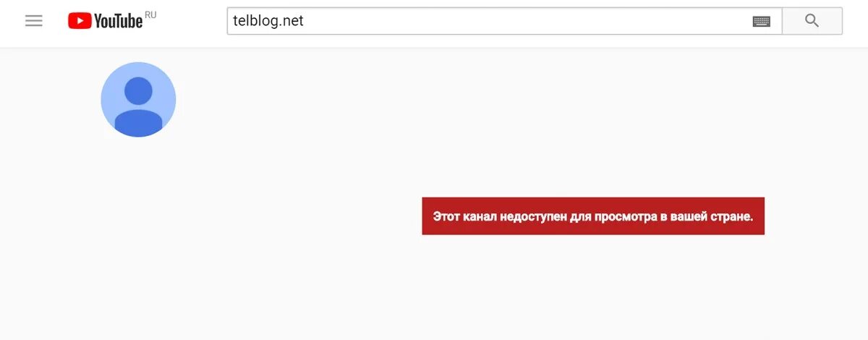Open the virtual keyboard icon
The image size is (868, 340).
pyautogui.click(x=761, y=21)
